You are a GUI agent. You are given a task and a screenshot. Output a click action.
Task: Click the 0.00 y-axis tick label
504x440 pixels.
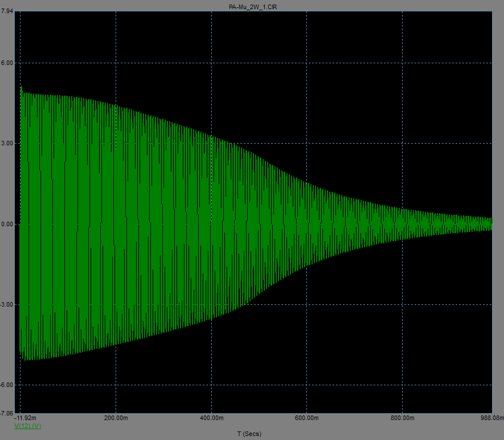7,224
